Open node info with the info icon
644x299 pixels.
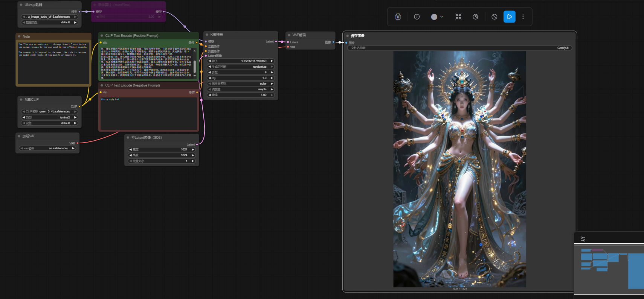417,17
